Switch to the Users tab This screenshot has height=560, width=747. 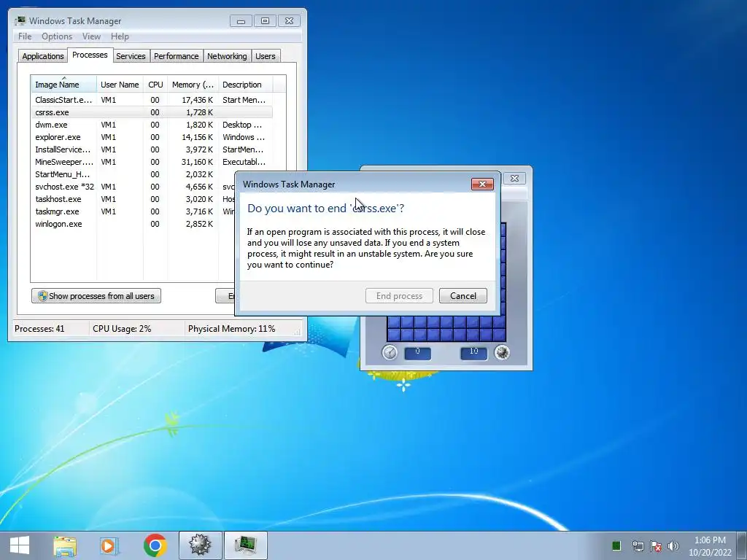[266, 56]
